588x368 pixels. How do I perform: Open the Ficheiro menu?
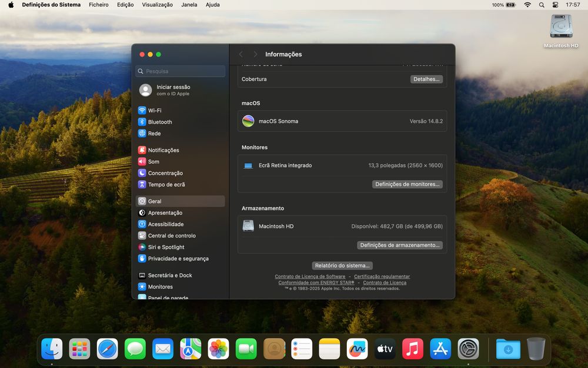pos(99,5)
